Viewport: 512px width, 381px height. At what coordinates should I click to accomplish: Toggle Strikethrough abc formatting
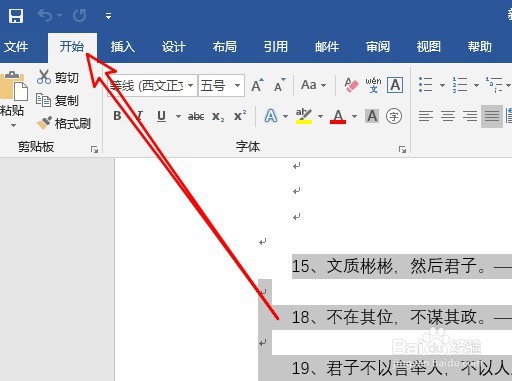pyautogui.click(x=196, y=116)
